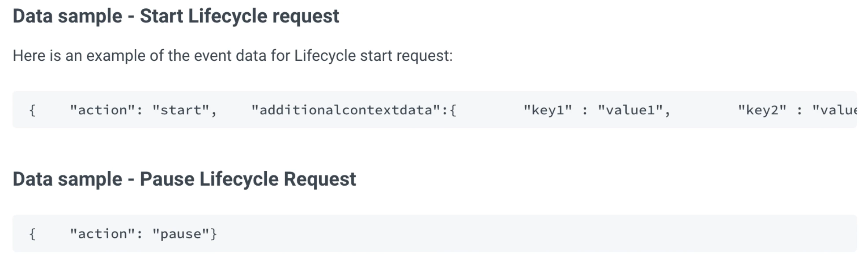Screen dimensions: 868x257
Task: Click the "start" value in the first code block
Action: [x=180, y=110]
